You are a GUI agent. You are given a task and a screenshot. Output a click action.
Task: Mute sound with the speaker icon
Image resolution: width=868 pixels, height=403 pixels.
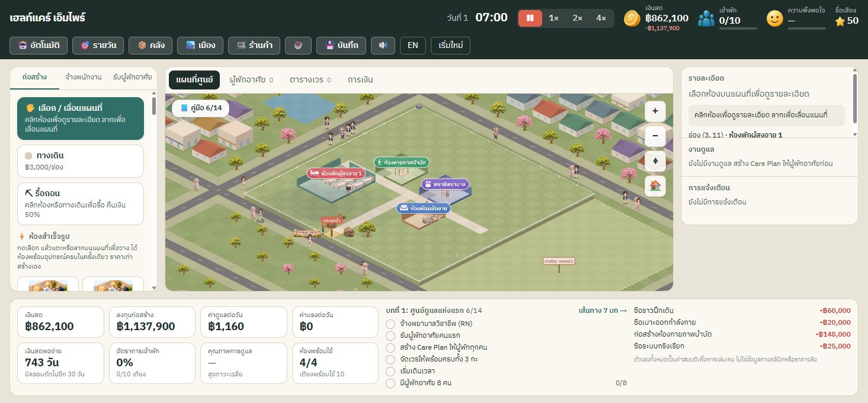[383, 45]
